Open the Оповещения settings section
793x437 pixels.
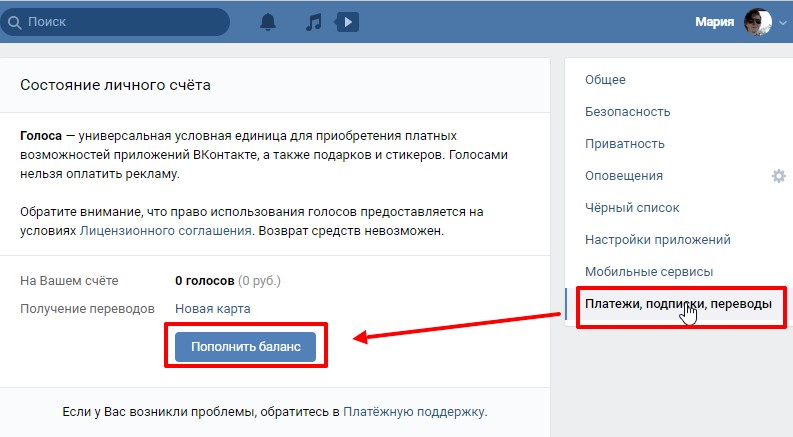tap(624, 176)
